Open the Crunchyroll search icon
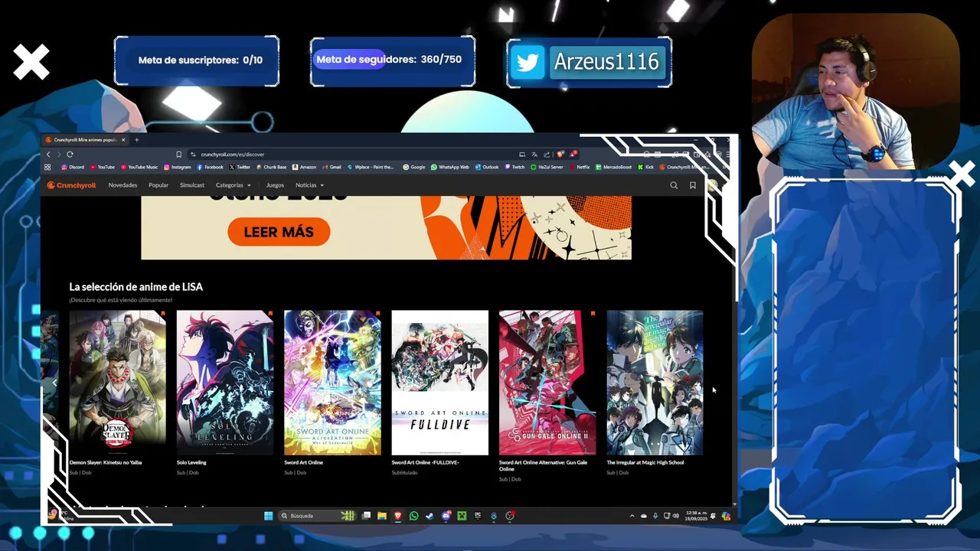The image size is (980, 551). pos(674,185)
